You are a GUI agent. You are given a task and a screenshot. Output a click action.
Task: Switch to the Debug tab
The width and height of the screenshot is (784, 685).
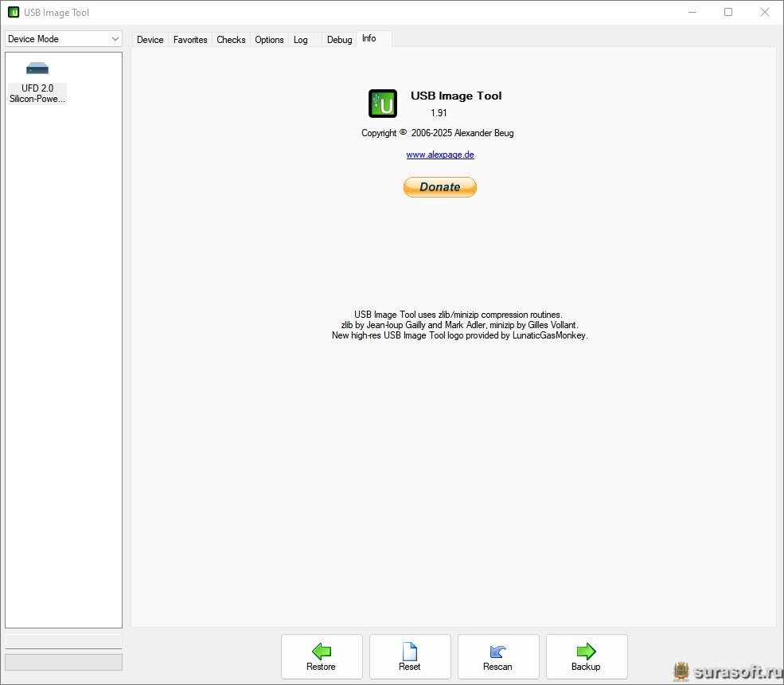(339, 40)
